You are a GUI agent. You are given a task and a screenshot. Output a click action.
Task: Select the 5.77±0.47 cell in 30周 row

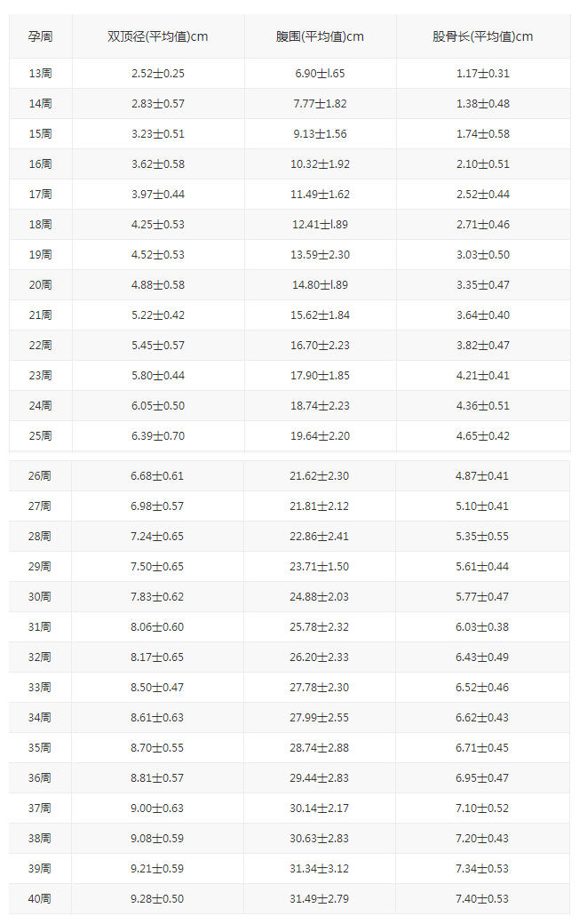click(482, 597)
